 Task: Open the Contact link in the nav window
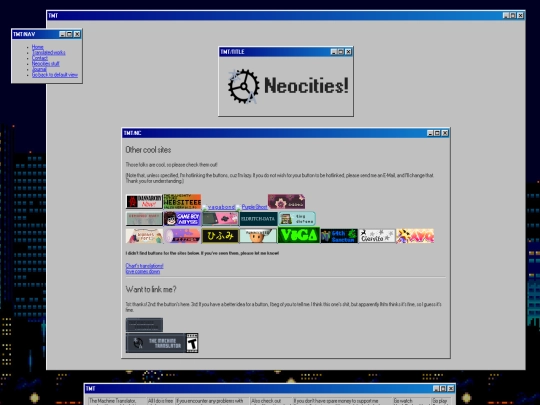tap(40, 58)
